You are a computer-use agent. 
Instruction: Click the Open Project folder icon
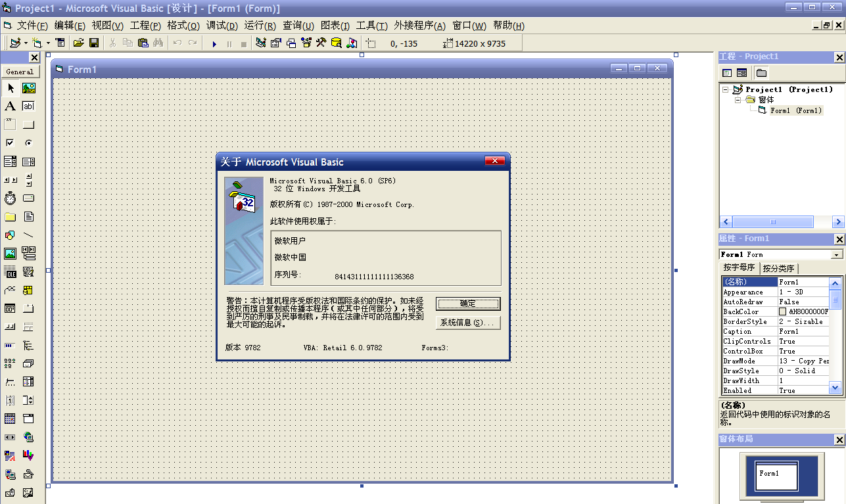click(79, 43)
